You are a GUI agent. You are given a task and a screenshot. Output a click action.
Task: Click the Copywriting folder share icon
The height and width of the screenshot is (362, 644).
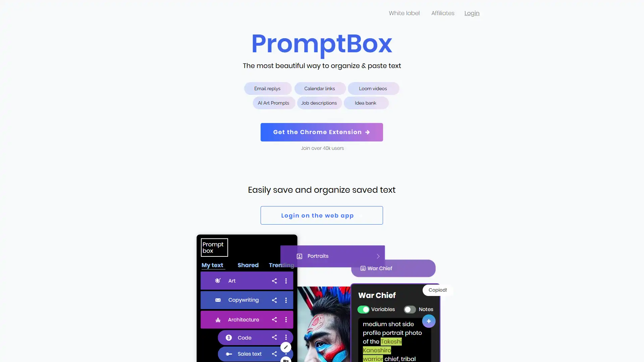(x=274, y=300)
